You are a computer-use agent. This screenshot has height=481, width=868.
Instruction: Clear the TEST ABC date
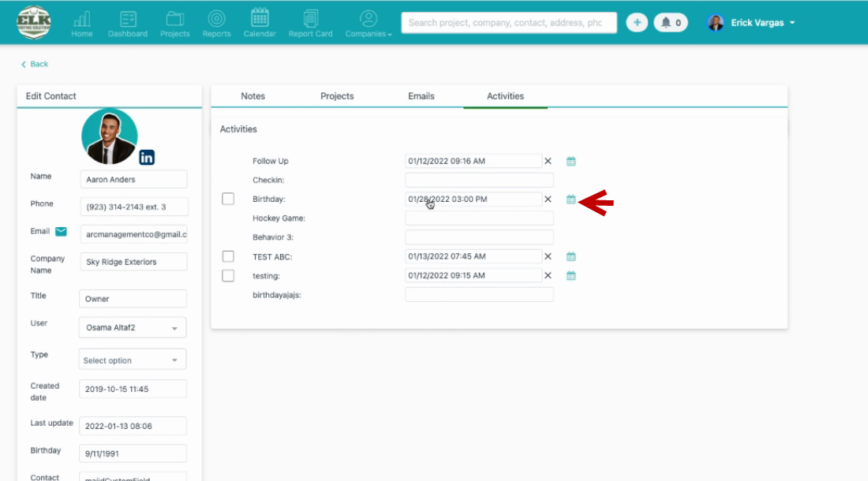coord(548,256)
